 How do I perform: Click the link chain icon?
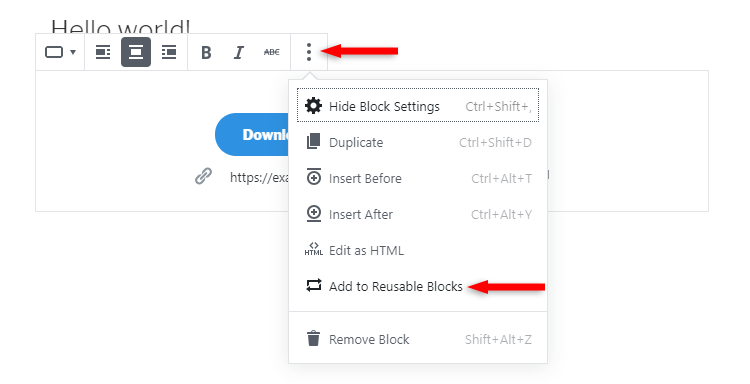203,176
